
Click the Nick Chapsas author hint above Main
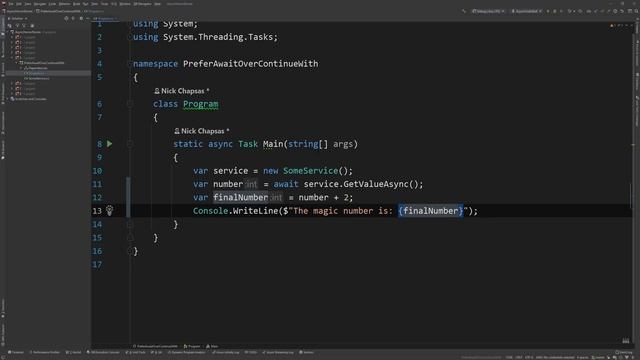tap(202, 131)
